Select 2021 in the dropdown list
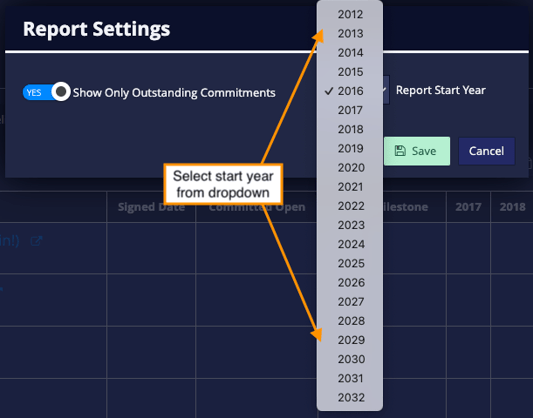This screenshot has width=533, height=418. pos(350,187)
